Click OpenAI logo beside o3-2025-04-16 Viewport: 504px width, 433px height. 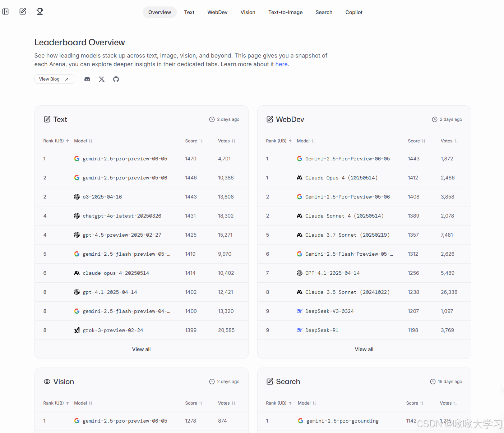coord(77,197)
